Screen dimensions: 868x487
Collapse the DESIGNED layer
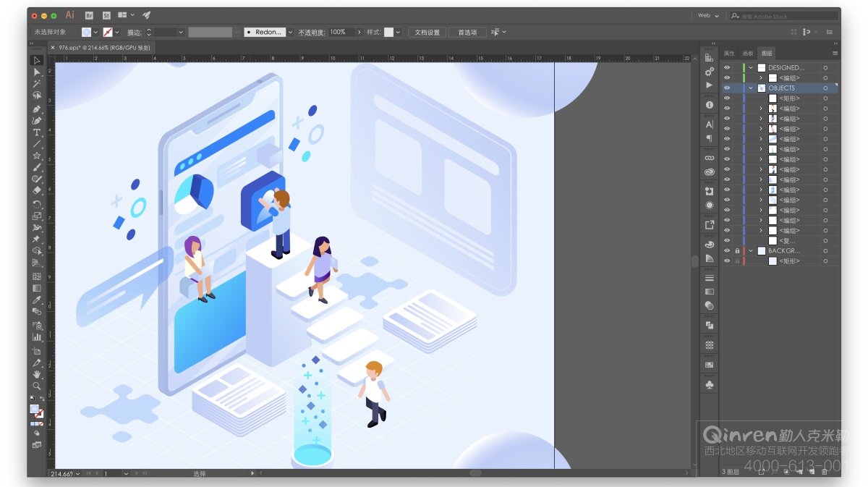(751, 68)
